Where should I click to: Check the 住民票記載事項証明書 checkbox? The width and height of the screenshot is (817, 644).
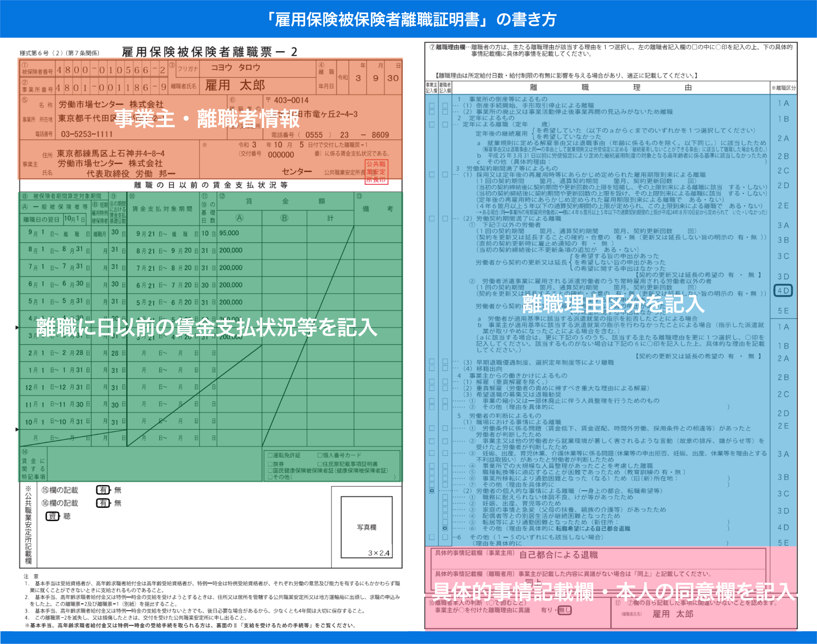click(320, 464)
